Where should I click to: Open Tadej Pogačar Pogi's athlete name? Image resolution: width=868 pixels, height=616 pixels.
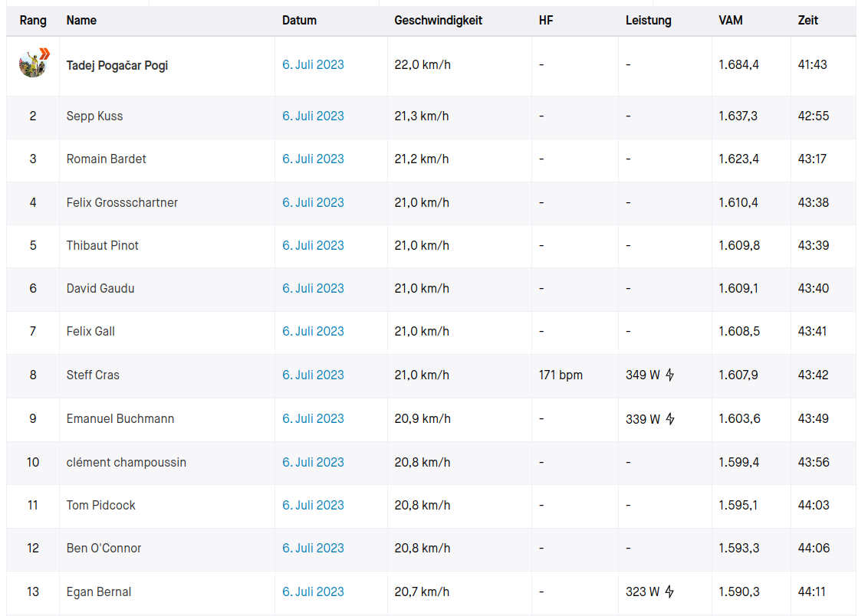coord(117,65)
